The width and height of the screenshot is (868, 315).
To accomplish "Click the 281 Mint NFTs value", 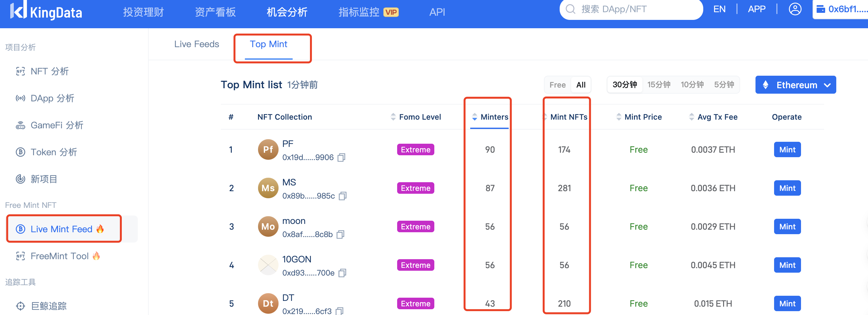I will [564, 188].
